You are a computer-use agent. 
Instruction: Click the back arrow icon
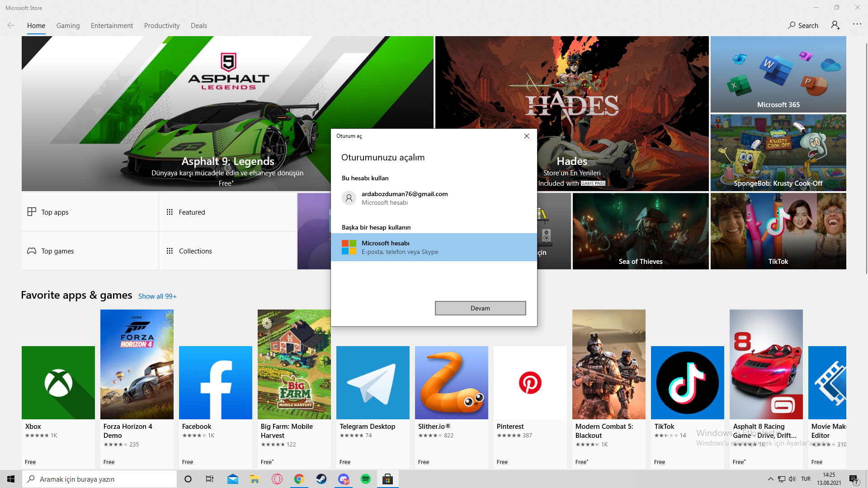coord(11,26)
